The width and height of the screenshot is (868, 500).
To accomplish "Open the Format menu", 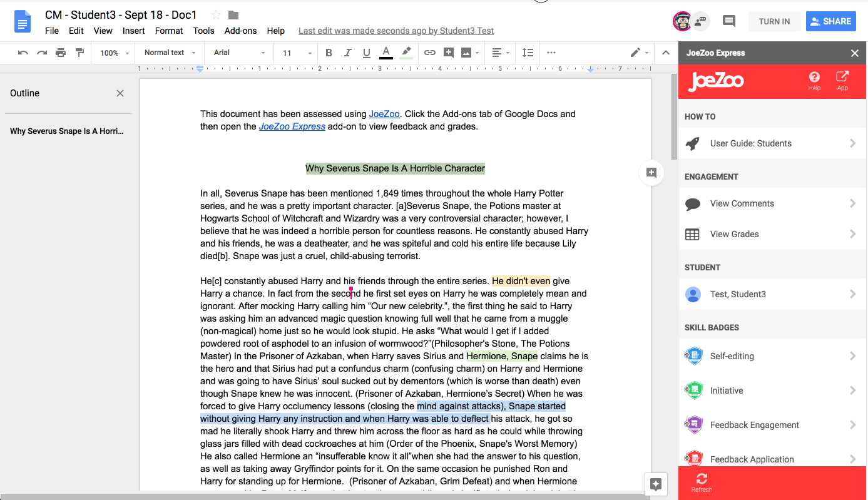I will pos(169,31).
